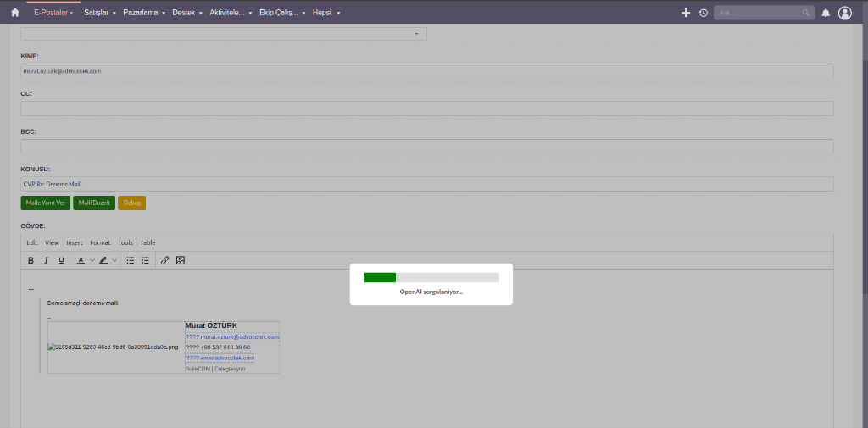
Task: Open the notifications bell
Action: point(826,13)
